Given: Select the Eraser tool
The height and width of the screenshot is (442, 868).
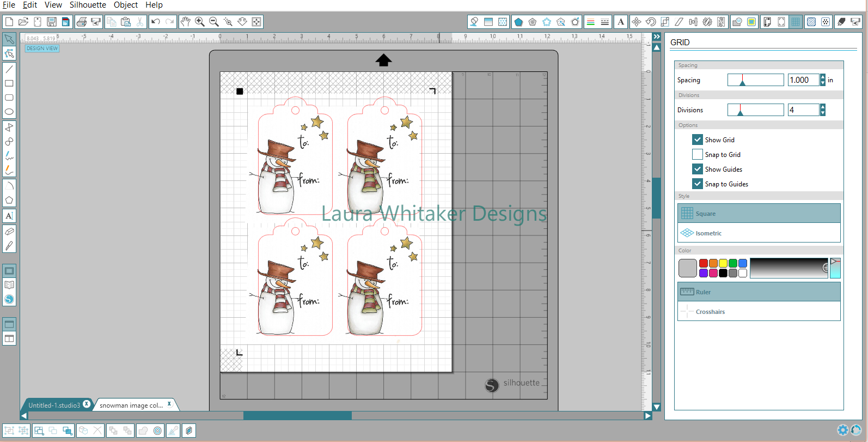Looking at the screenshot, I should [9, 232].
